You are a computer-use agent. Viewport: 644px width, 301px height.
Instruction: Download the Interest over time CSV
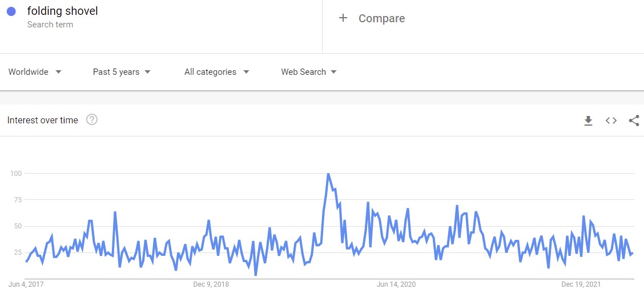[588, 121]
